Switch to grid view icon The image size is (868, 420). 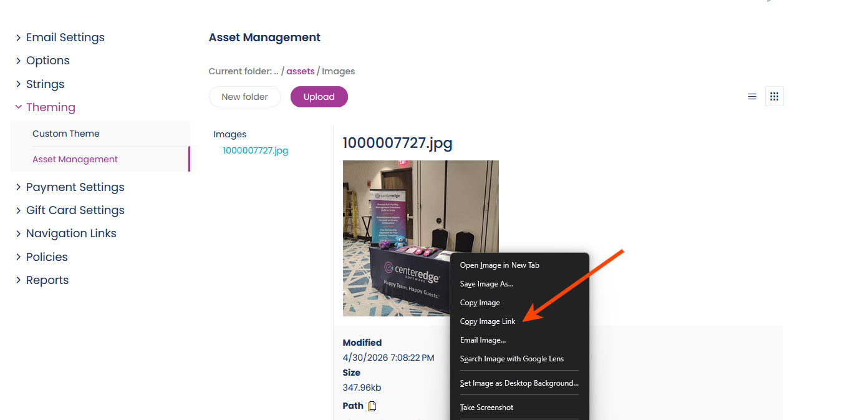click(x=774, y=97)
